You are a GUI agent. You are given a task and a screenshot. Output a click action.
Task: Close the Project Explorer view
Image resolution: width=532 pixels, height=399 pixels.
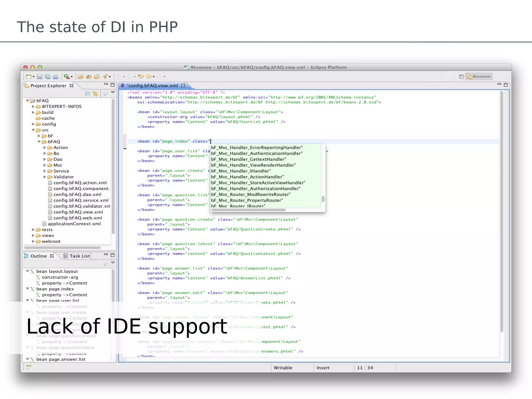[71, 85]
